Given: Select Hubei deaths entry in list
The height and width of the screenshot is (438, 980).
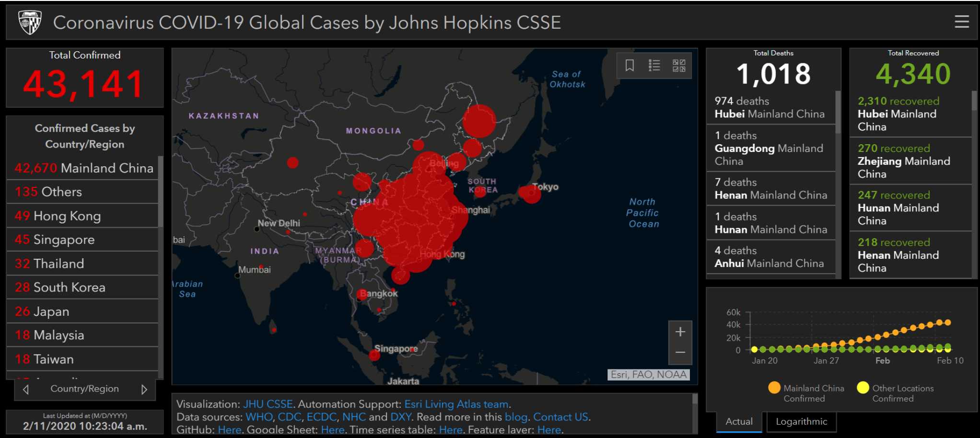Looking at the screenshot, I should (x=769, y=107).
